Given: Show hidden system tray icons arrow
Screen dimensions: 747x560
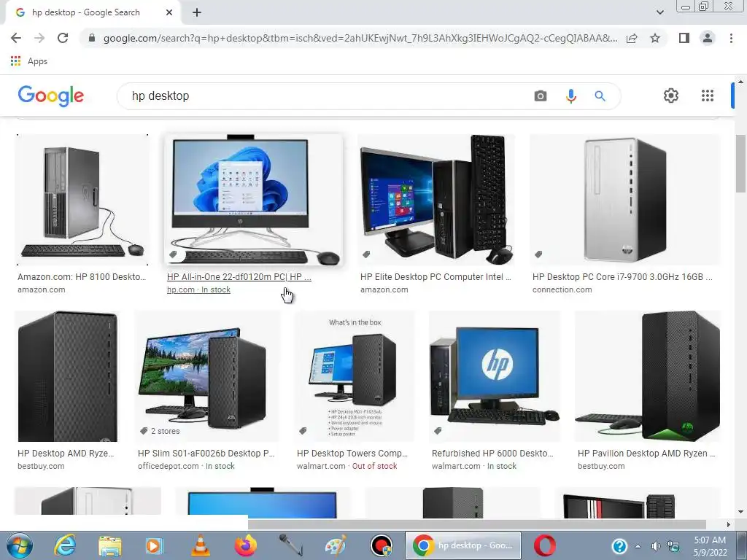Looking at the screenshot, I should (x=638, y=546).
